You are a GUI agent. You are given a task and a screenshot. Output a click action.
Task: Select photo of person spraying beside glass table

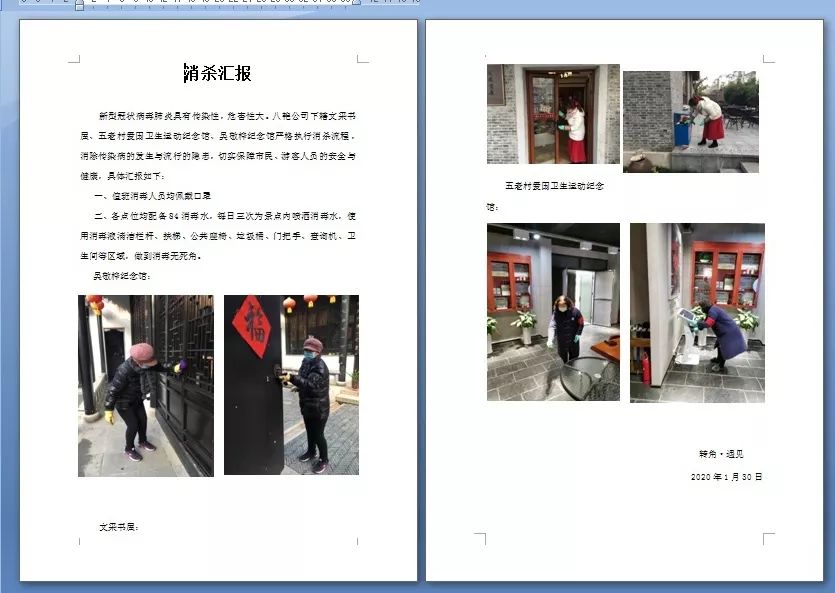[553, 312]
